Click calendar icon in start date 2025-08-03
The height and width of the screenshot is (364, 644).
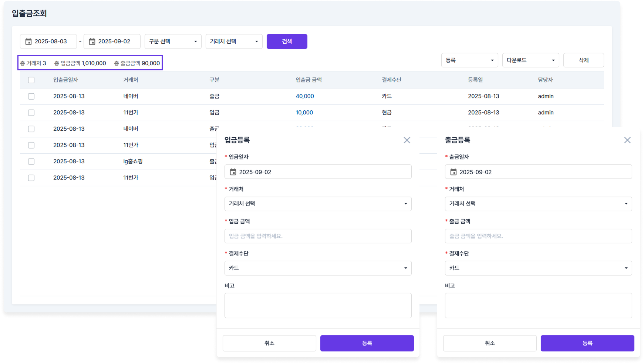click(x=28, y=41)
